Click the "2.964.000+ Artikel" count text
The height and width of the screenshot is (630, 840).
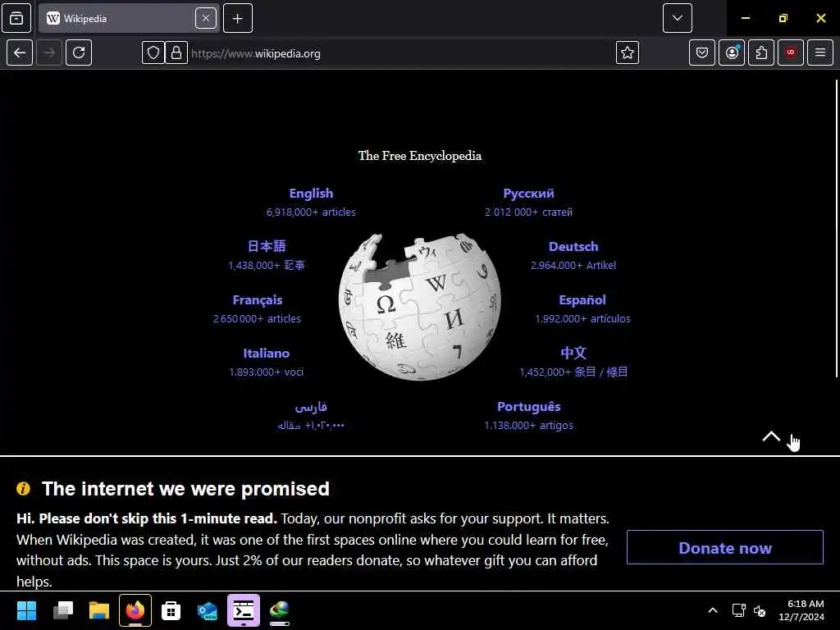(573, 265)
